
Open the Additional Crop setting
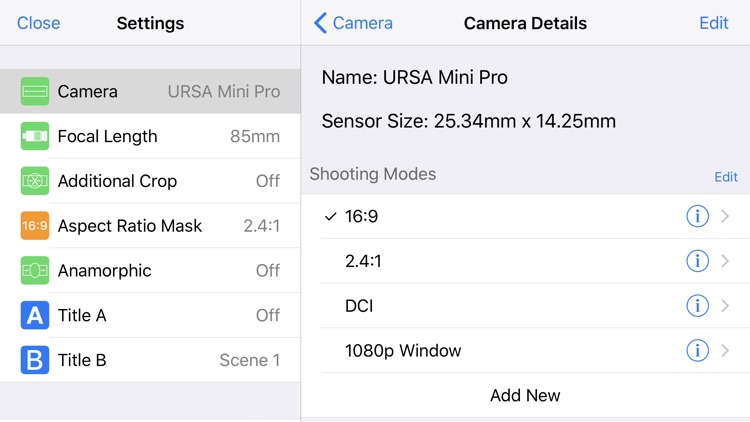click(150, 181)
